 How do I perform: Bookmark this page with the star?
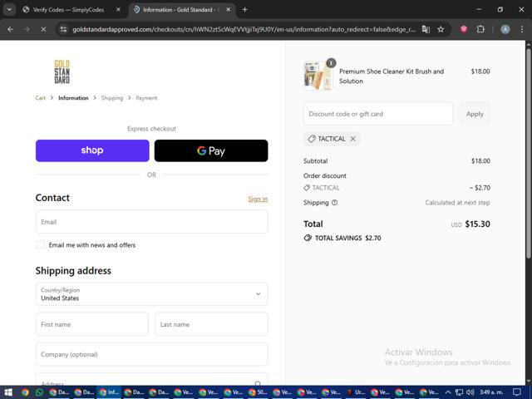[441, 30]
